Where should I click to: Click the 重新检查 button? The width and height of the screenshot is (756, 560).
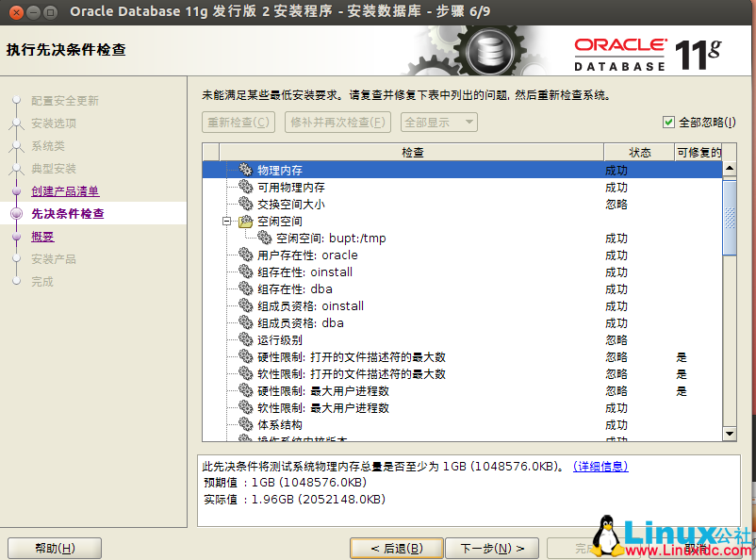tap(238, 122)
